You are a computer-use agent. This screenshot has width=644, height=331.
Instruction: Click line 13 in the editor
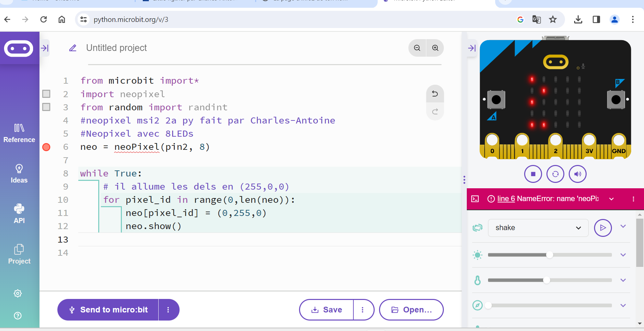click(270, 240)
